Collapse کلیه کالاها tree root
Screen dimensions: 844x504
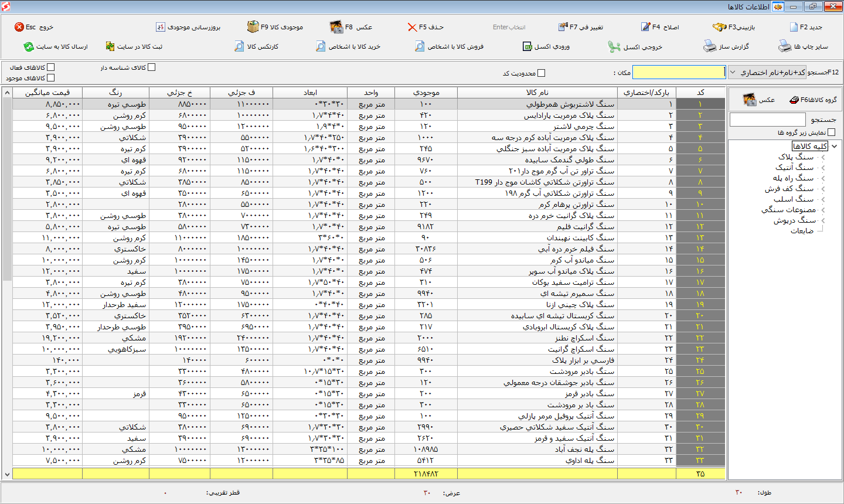pos(834,146)
